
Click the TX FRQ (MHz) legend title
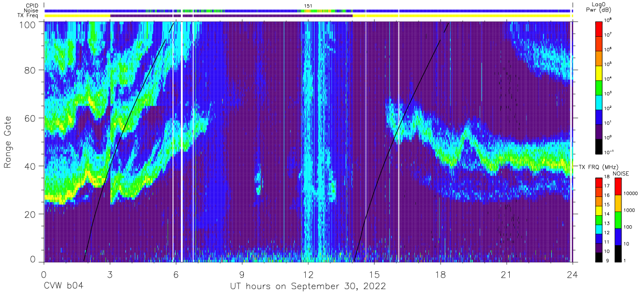coord(599,167)
